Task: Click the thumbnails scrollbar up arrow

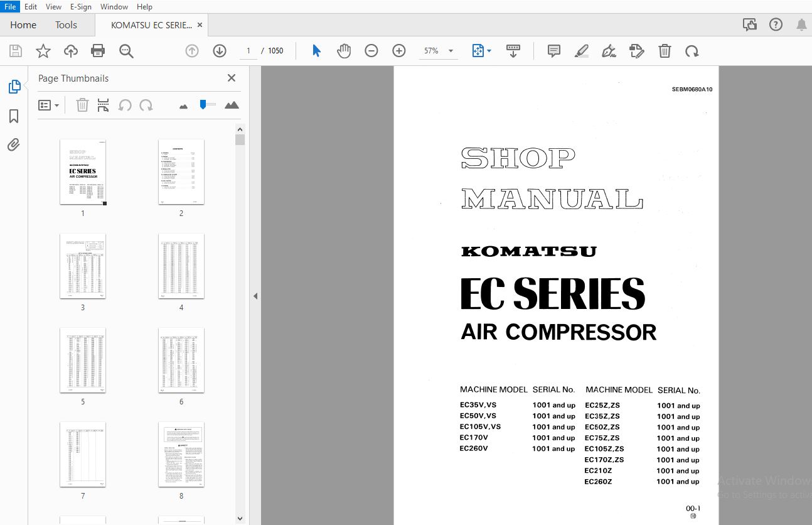Action: pos(240,129)
